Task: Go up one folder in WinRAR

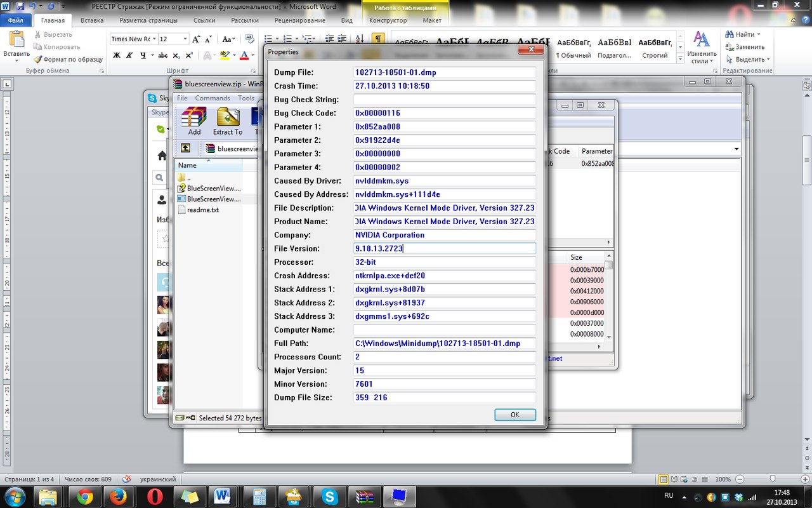Action: (x=185, y=148)
